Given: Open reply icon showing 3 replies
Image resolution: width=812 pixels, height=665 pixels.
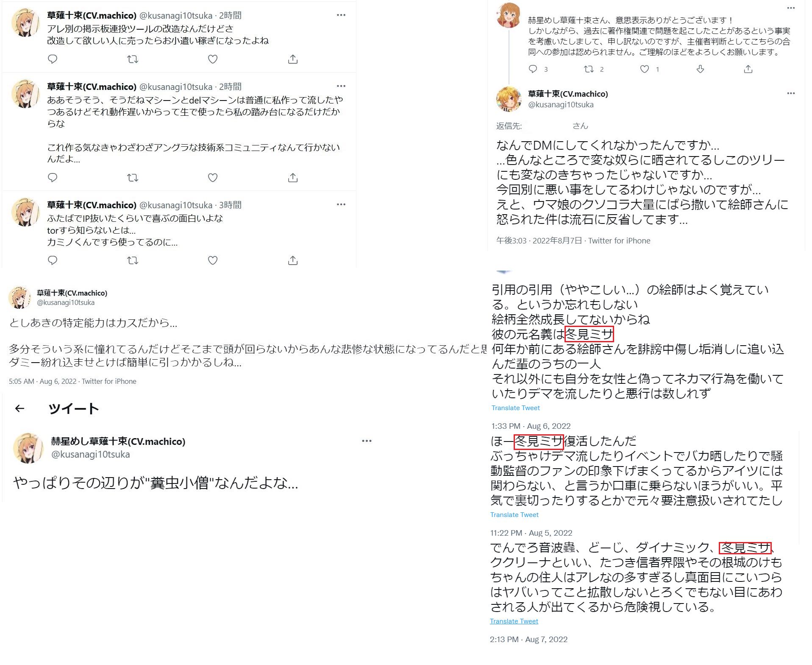Looking at the screenshot, I should click(533, 69).
